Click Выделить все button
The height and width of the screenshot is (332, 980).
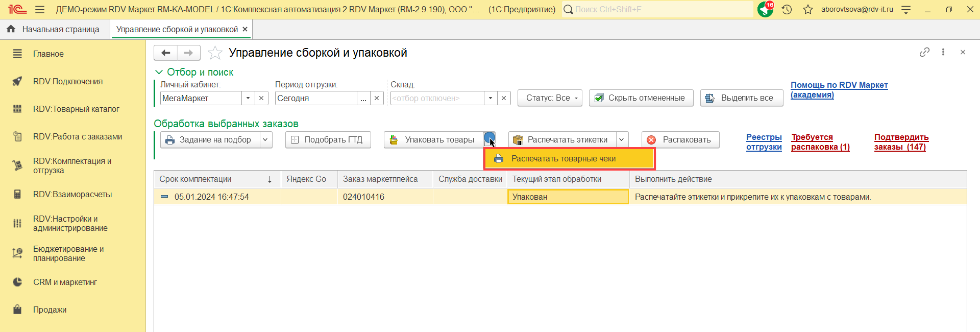[742, 98]
